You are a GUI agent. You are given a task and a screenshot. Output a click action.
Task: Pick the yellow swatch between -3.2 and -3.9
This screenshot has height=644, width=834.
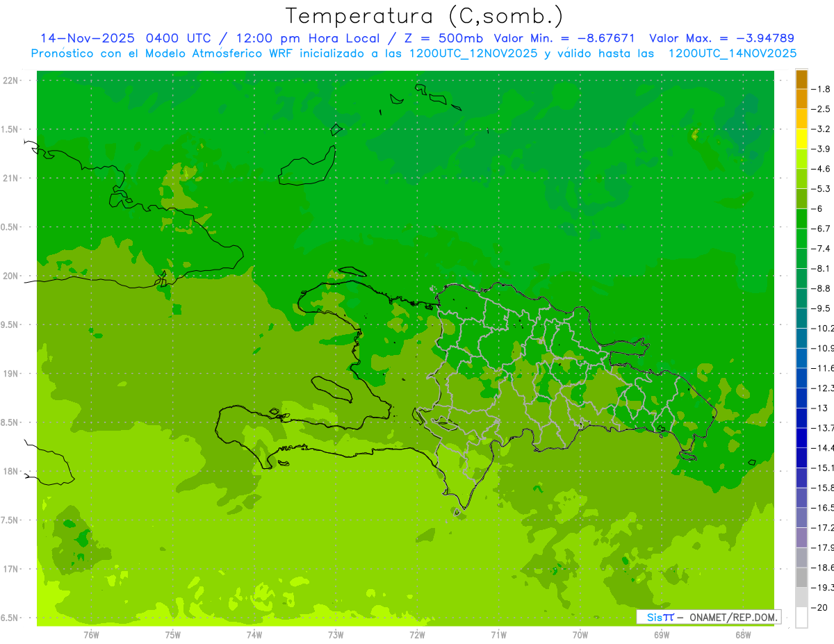801,139
